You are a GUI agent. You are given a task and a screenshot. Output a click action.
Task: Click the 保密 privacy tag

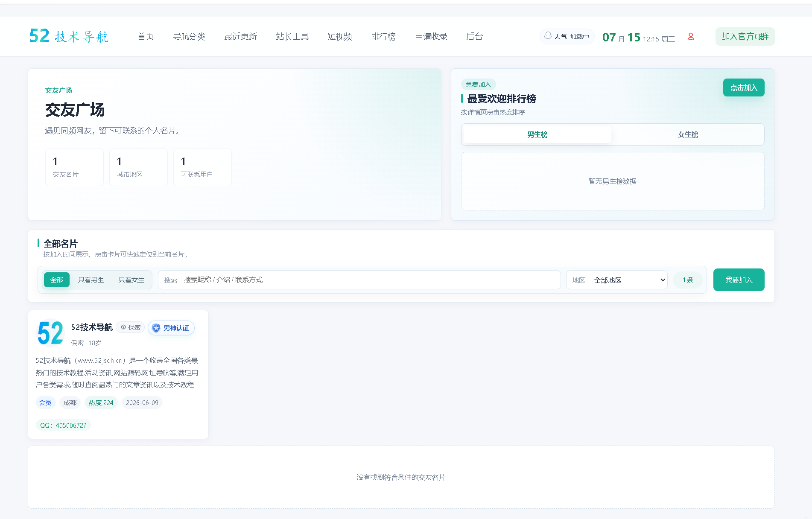point(131,327)
